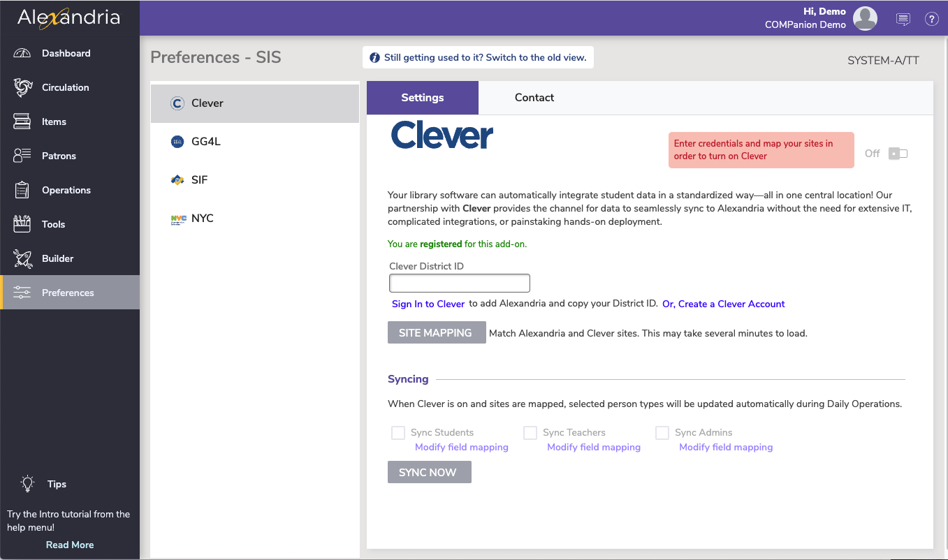Viewport: 948px width, 560px height.
Task: Tick the Sync Admins checkbox
Action: pos(662,433)
